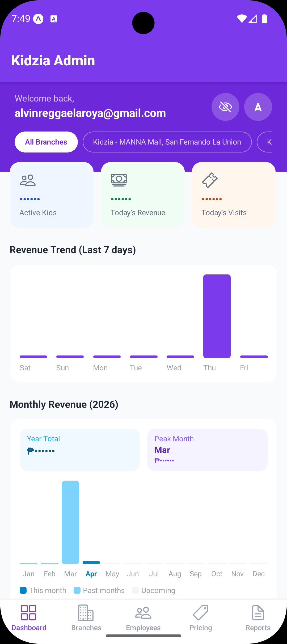The height and width of the screenshot is (644, 287).
Task: Click the alvinreggaelaroya@gmail.com email text
Action: 90,113
